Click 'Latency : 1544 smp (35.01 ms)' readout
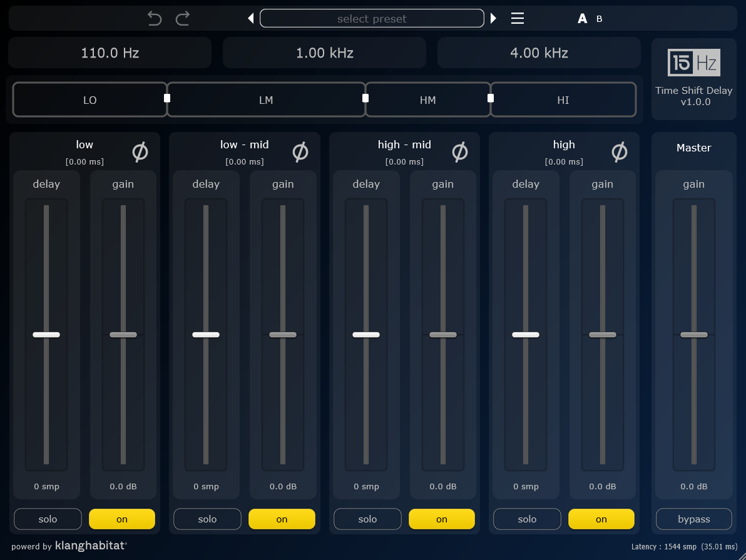 (x=684, y=547)
